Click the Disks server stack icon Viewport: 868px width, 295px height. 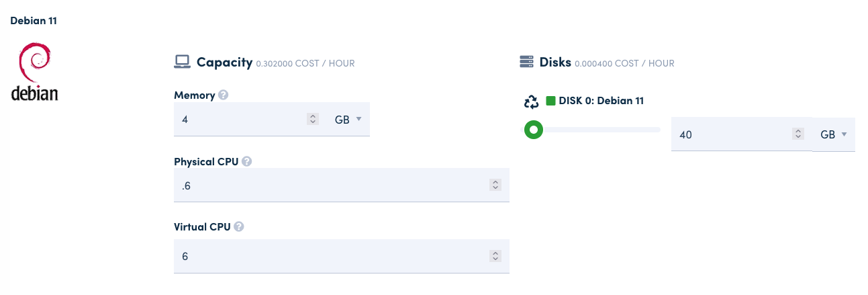click(x=526, y=62)
